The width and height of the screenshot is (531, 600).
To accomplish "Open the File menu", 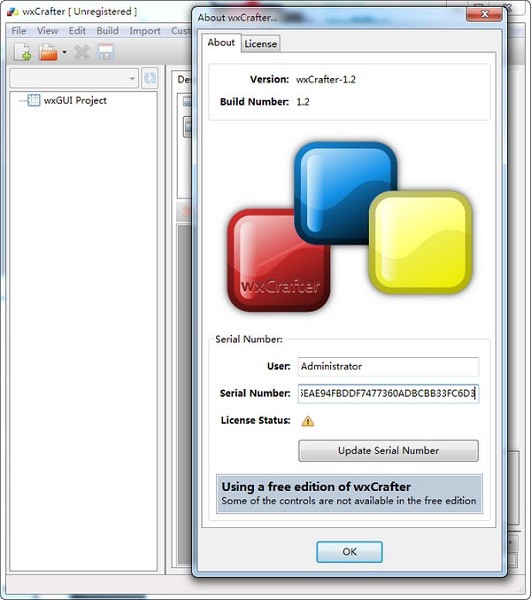I will coord(19,31).
